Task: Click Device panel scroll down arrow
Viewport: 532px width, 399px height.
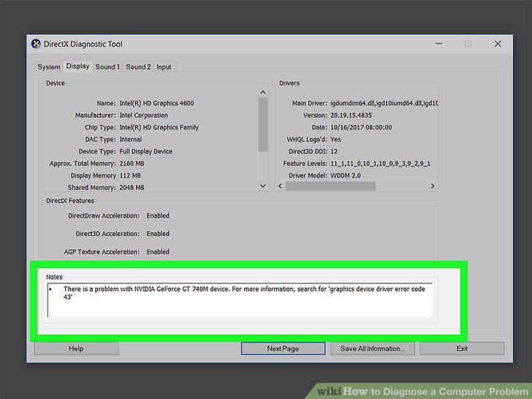Action: [263, 186]
